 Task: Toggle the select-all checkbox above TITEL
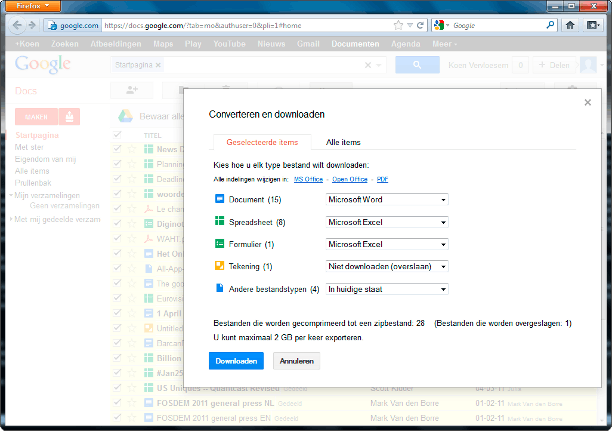click(x=117, y=135)
